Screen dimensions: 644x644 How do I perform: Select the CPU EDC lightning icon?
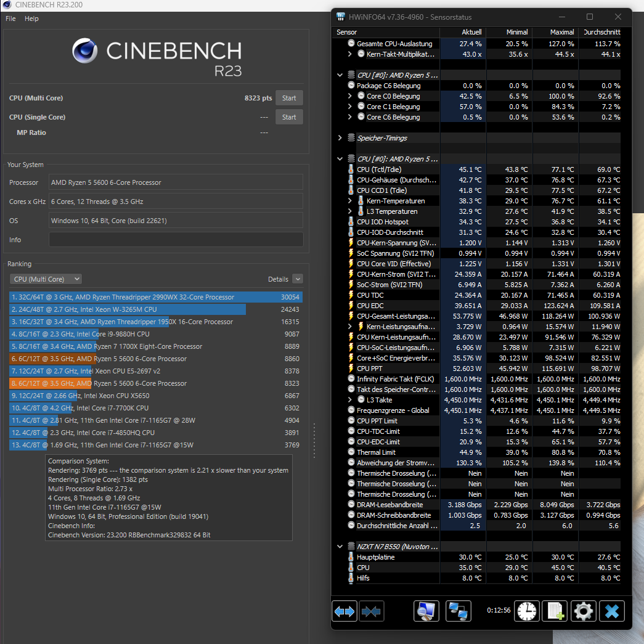click(x=351, y=306)
